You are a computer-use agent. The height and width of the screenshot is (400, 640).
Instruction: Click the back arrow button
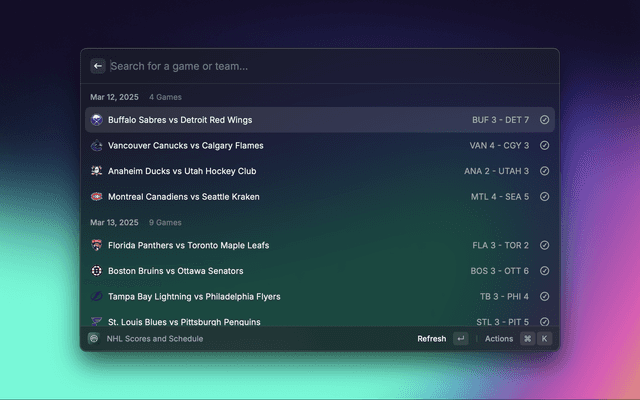pos(98,66)
